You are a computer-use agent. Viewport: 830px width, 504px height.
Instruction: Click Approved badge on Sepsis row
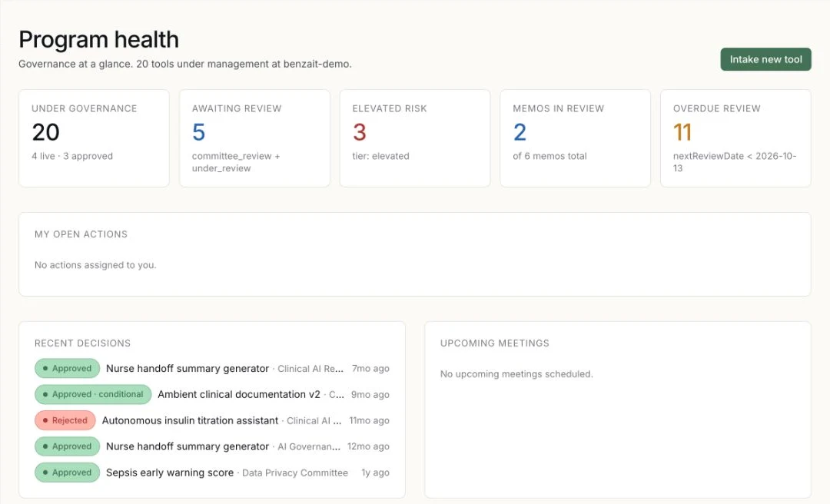point(67,472)
